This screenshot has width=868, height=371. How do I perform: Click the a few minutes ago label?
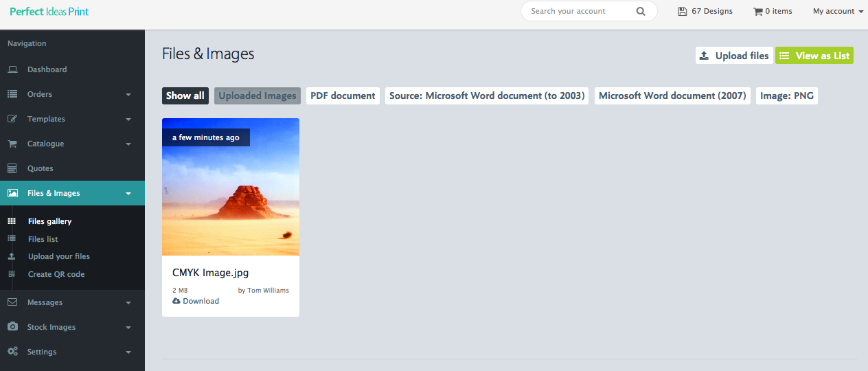[206, 137]
